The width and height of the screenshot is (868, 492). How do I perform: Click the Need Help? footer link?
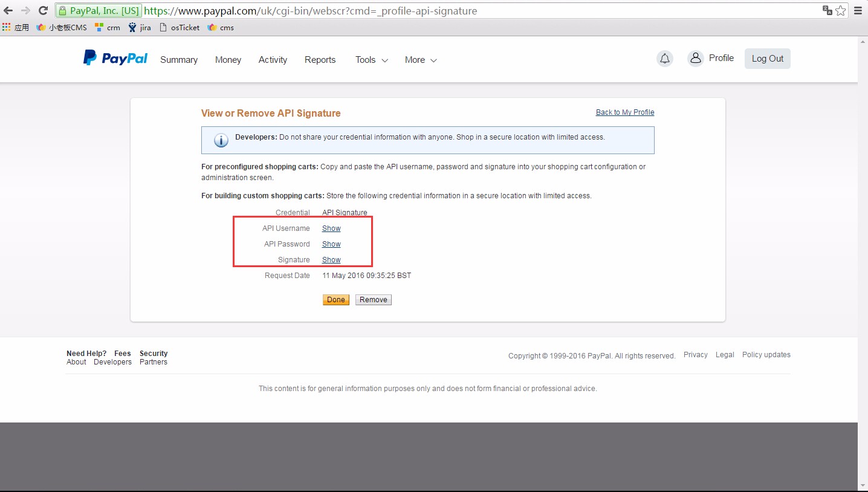pos(86,354)
